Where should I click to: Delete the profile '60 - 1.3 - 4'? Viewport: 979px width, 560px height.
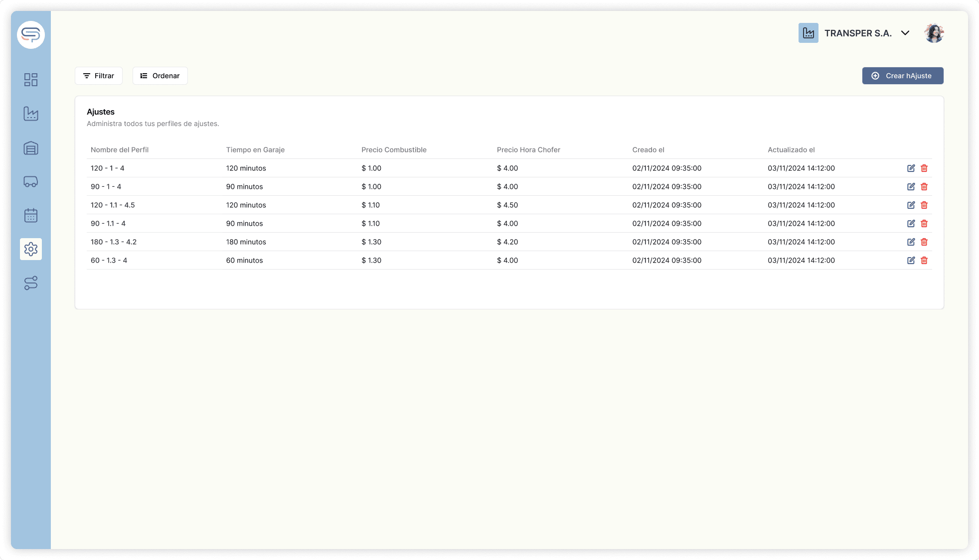pos(924,260)
